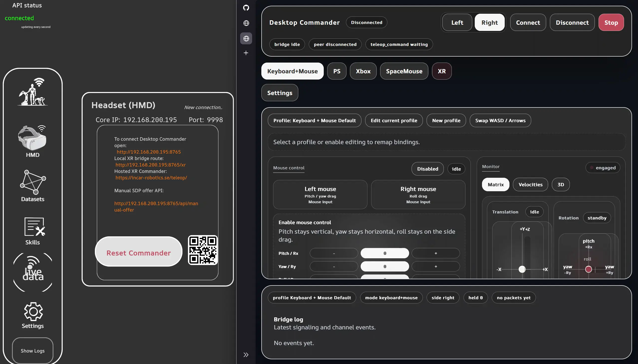
Task: Click the Disconnected status badge
Action: coord(366,22)
